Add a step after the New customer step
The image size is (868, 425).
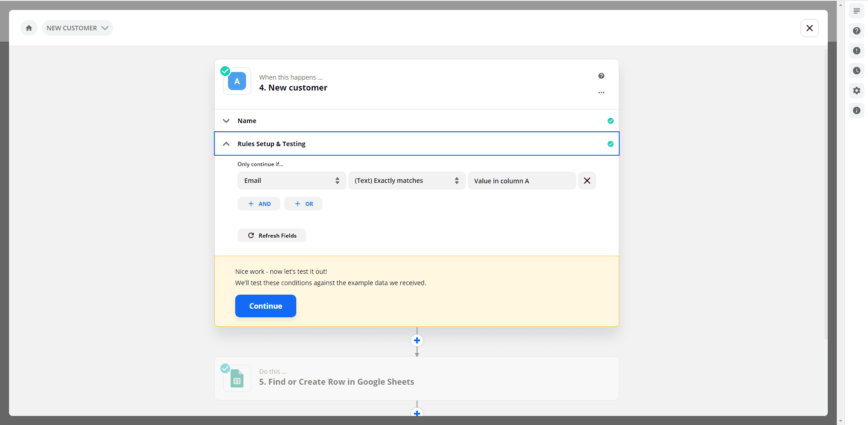pyautogui.click(x=417, y=340)
